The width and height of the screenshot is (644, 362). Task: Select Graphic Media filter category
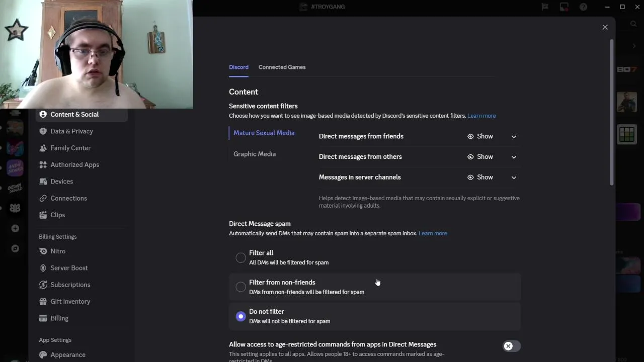click(255, 154)
